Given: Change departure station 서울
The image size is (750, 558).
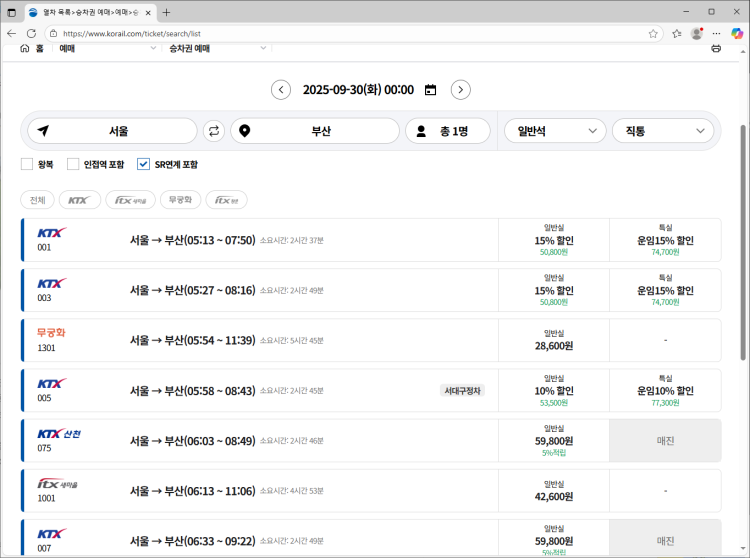Looking at the screenshot, I should [112, 131].
